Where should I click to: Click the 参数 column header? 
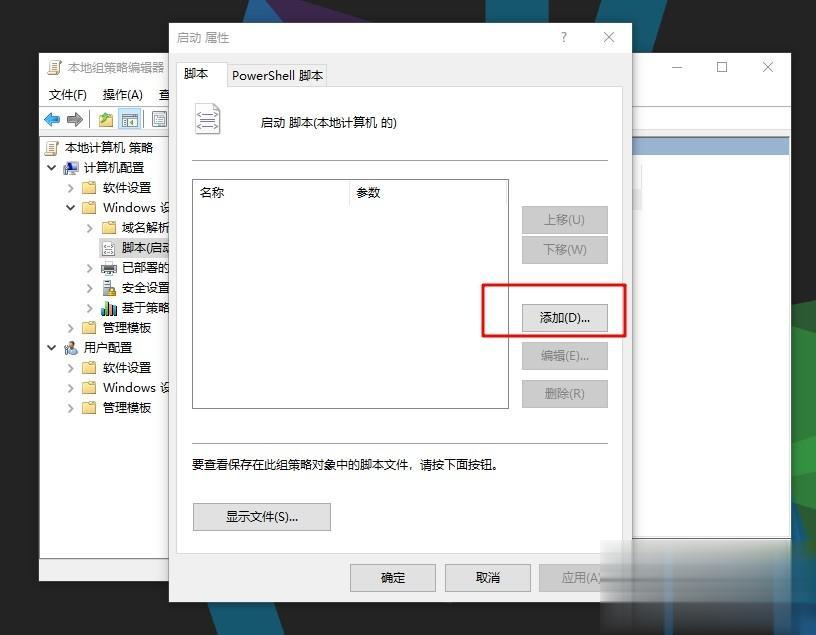[x=428, y=193]
